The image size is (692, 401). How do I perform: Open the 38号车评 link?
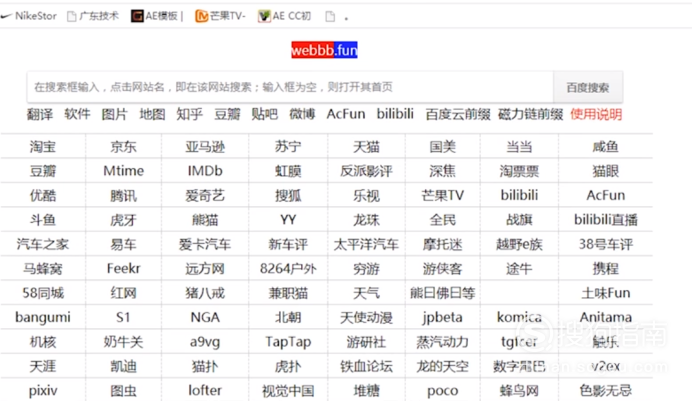point(606,244)
